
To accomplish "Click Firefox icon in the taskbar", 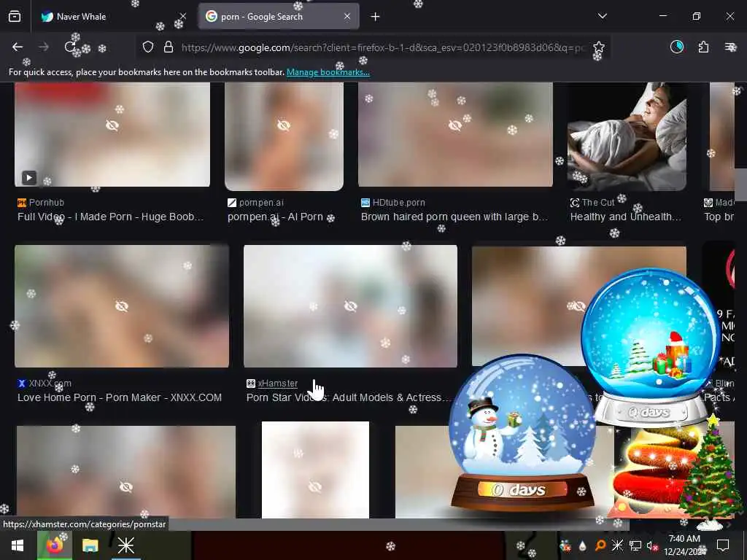I will pos(55,545).
